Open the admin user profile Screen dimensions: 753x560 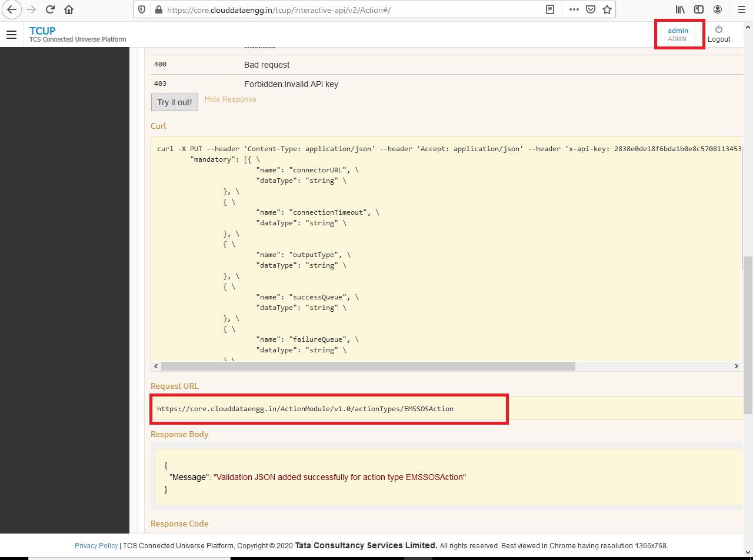(678, 34)
